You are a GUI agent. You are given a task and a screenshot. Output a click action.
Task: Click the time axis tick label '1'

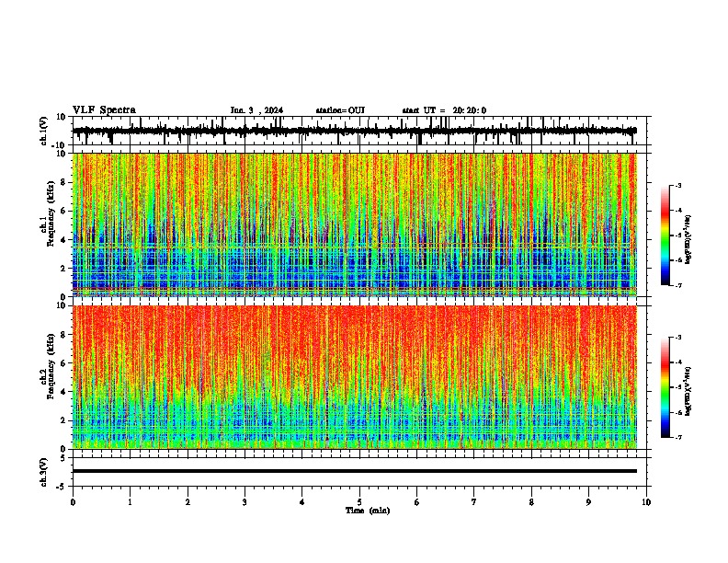point(130,502)
